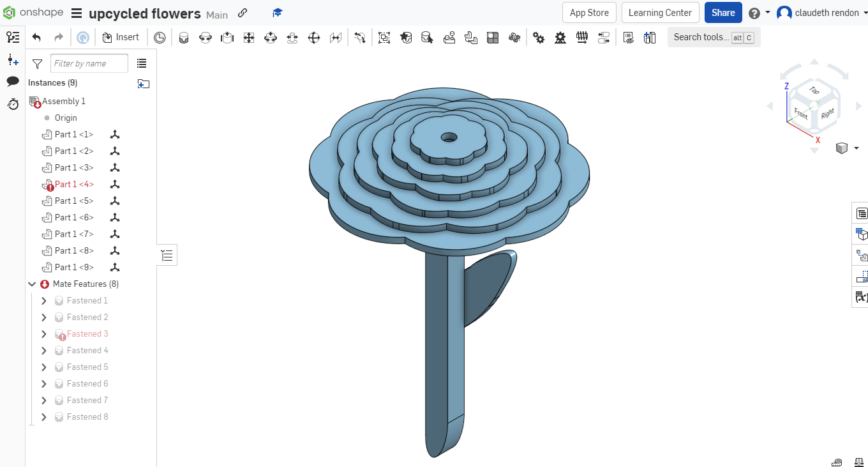
Task: Click mate connector icon beside Part 1 <2>
Action: coord(115,151)
